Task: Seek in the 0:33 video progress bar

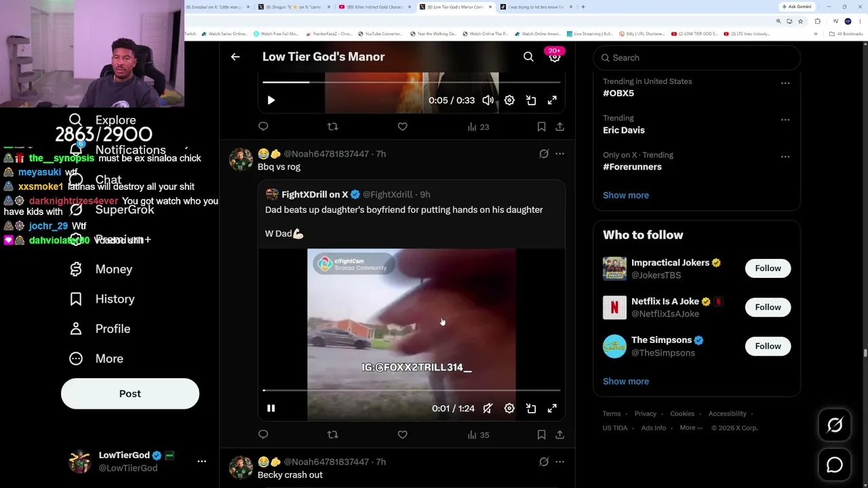Action: click(412, 82)
